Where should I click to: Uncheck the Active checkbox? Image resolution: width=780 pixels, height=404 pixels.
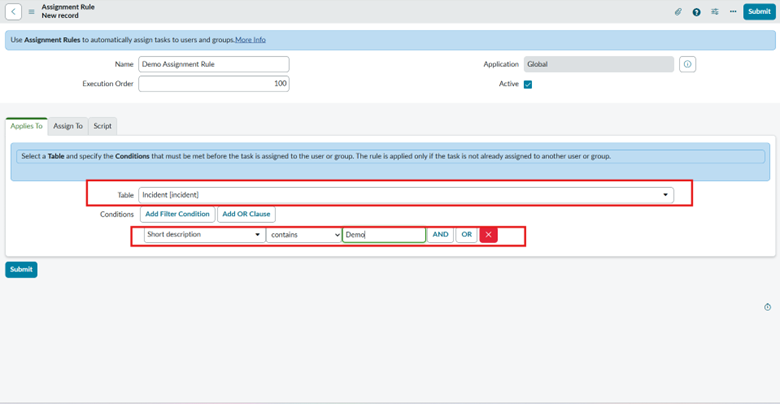click(x=528, y=84)
